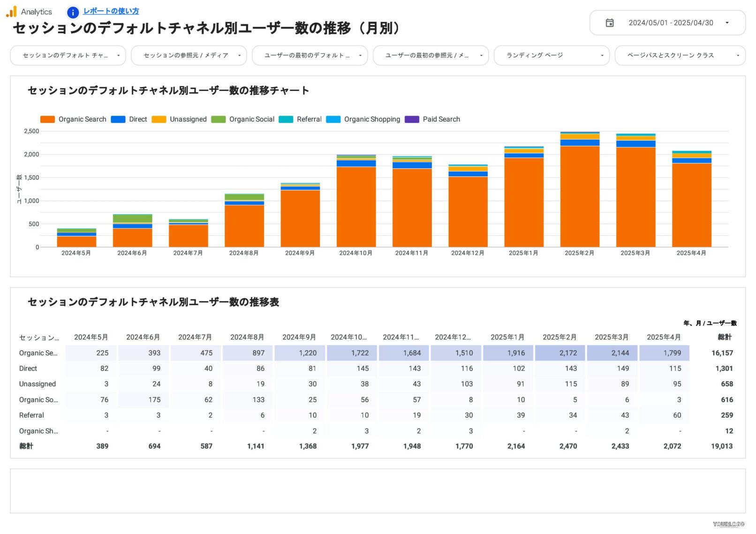
Task: Click the 2024年5月 table column header
Action: point(91,337)
